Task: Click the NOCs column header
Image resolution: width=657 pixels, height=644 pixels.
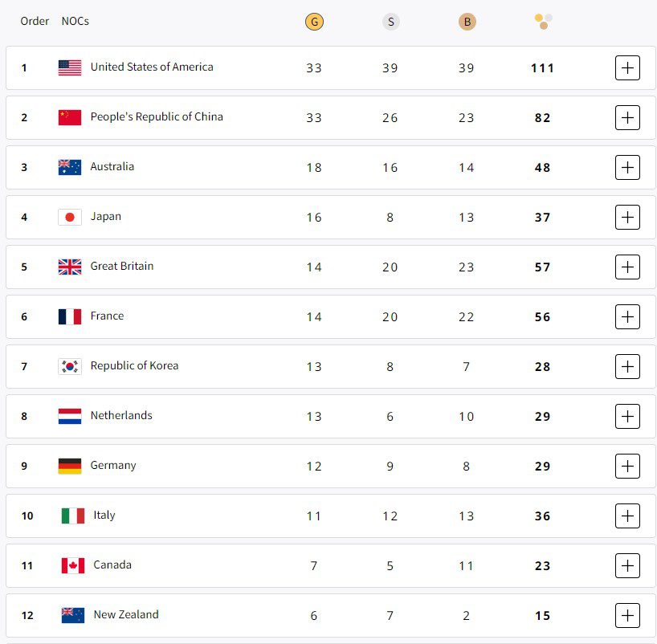Action: pos(75,21)
